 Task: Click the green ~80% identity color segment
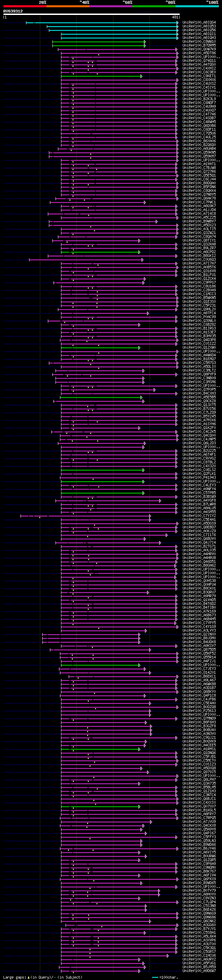point(154,6)
